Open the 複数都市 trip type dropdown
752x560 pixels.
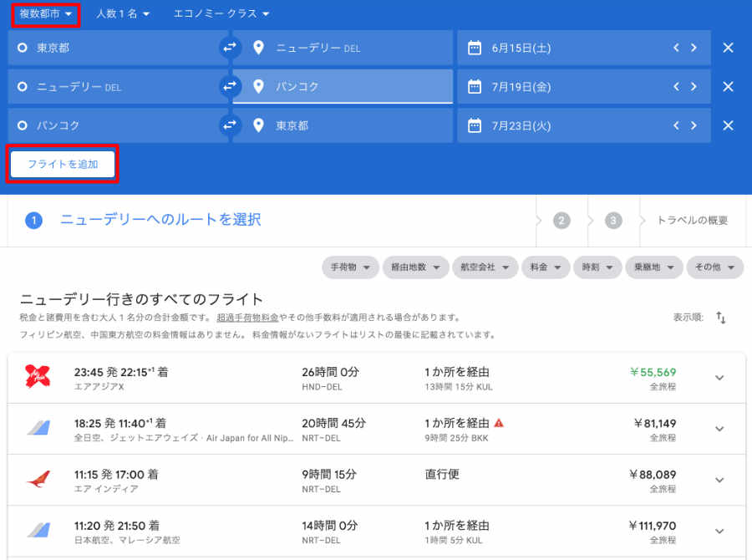46,14
